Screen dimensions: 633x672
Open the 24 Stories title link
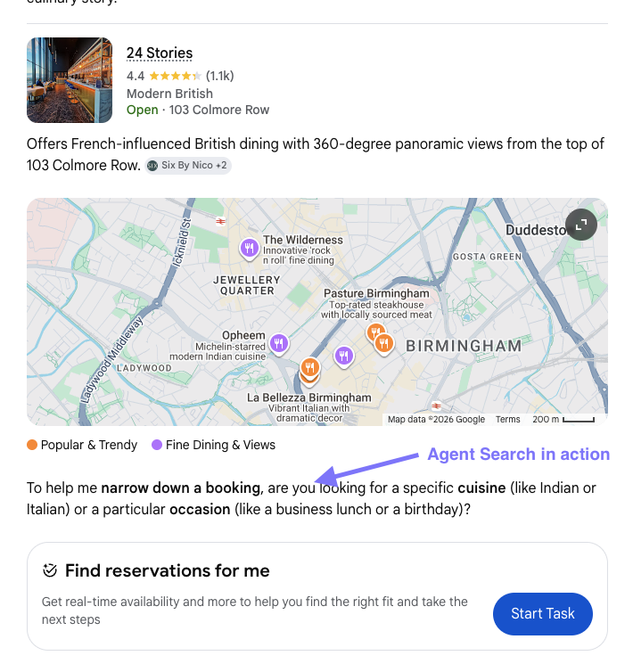[160, 53]
